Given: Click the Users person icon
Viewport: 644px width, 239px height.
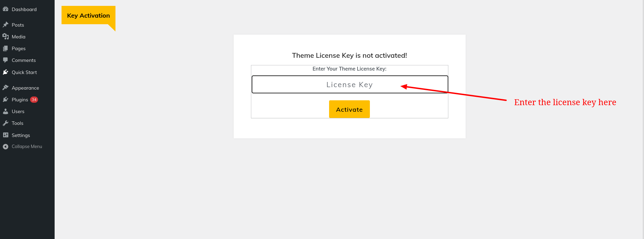Looking at the screenshot, I should (6, 111).
